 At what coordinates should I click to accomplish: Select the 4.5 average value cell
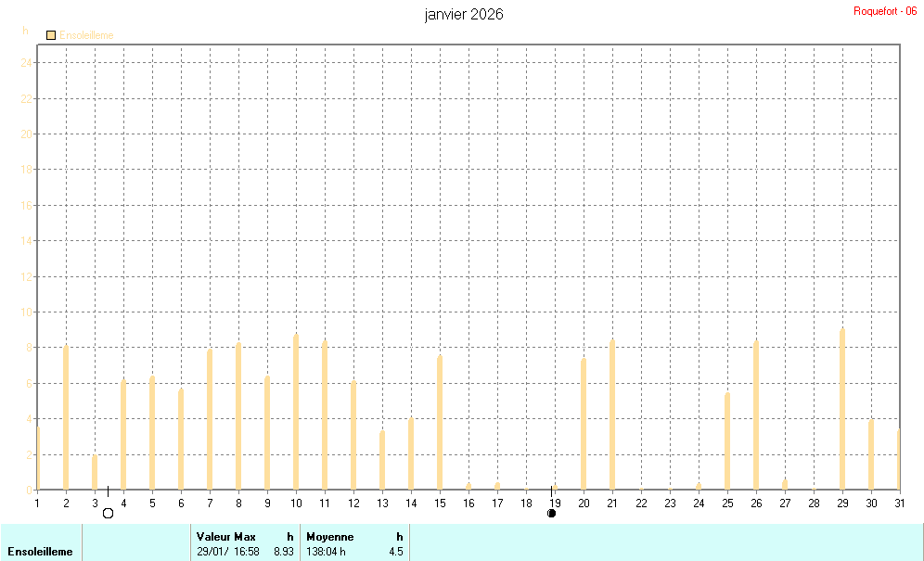395,552
